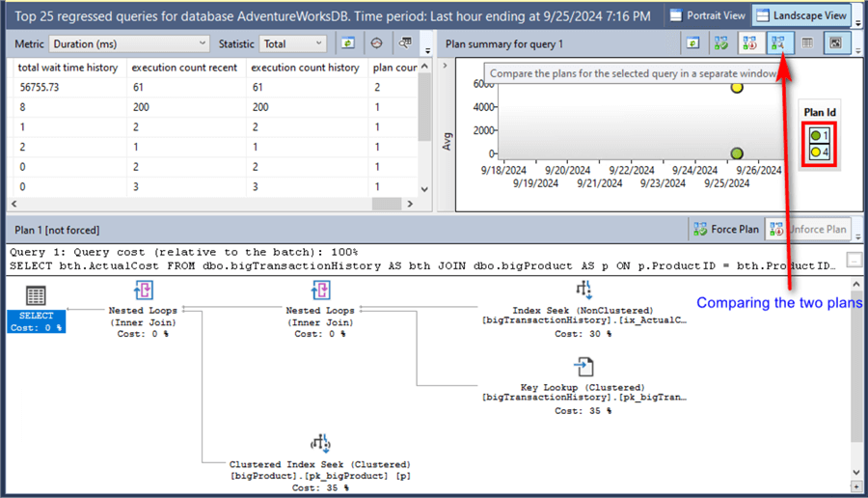
Task: Switch plan summary to chart format
Action: [836, 43]
